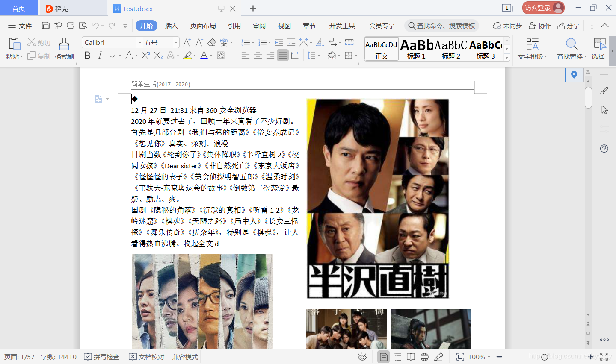This screenshot has height=364, width=616.
Task: Click 未同步 sync status button
Action: point(507,26)
